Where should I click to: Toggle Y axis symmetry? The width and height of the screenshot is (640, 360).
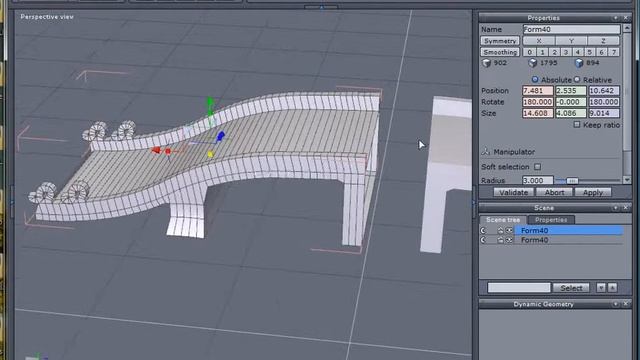571,41
